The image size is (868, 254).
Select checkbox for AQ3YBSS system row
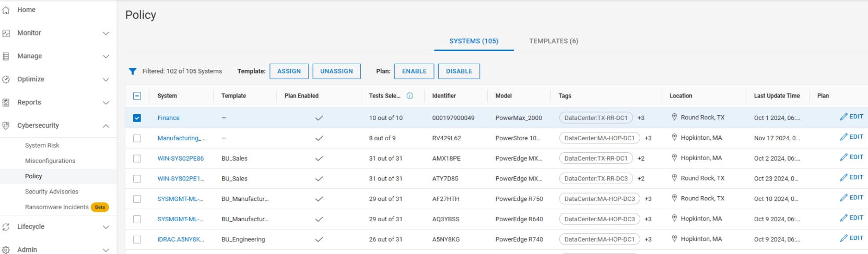tap(137, 219)
